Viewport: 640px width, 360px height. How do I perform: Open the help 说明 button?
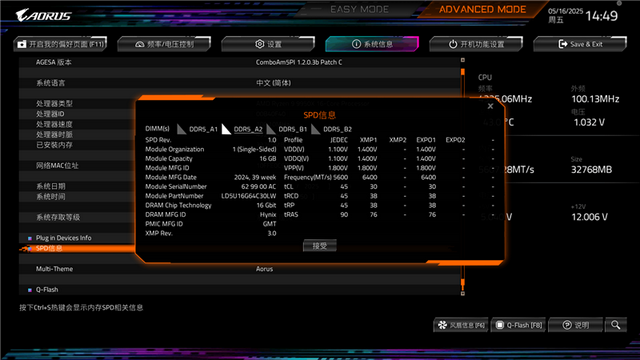(x=576, y=325)
